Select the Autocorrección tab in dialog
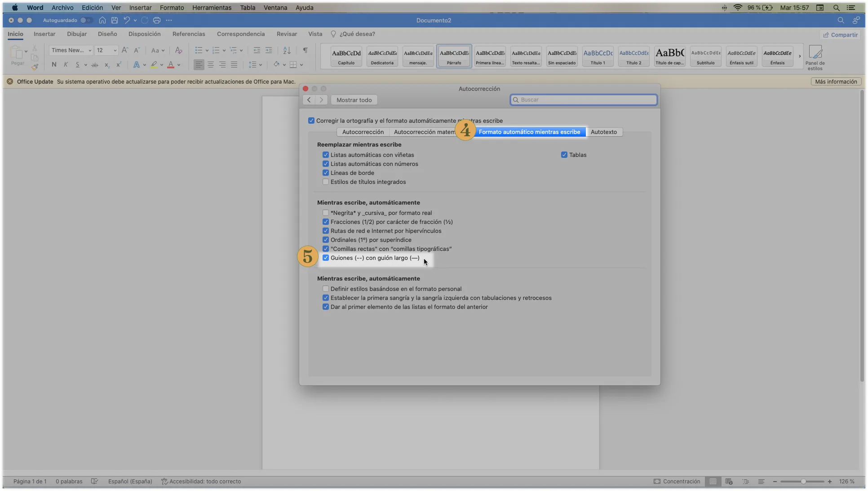Screen dimensions: 868x491 click(363, 132)
